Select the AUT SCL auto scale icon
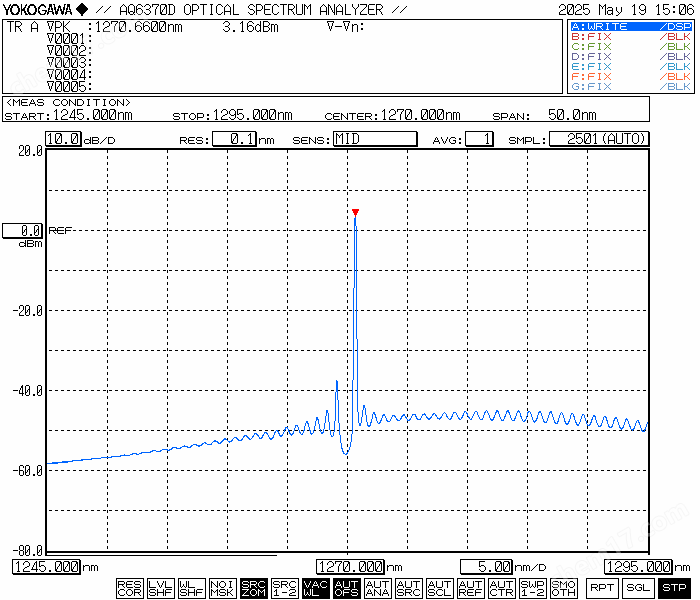Image resolution: width=700 pixels, height=600 pixels. point(439,587)
